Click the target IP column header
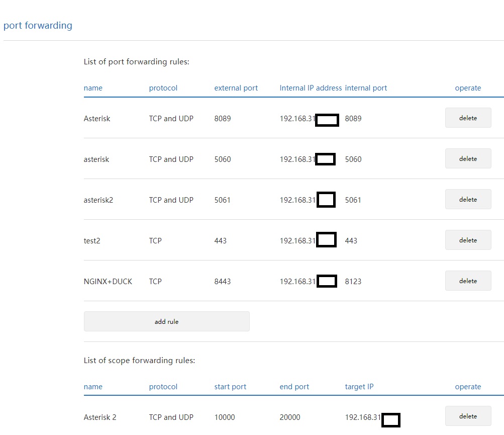 point(359,387)
